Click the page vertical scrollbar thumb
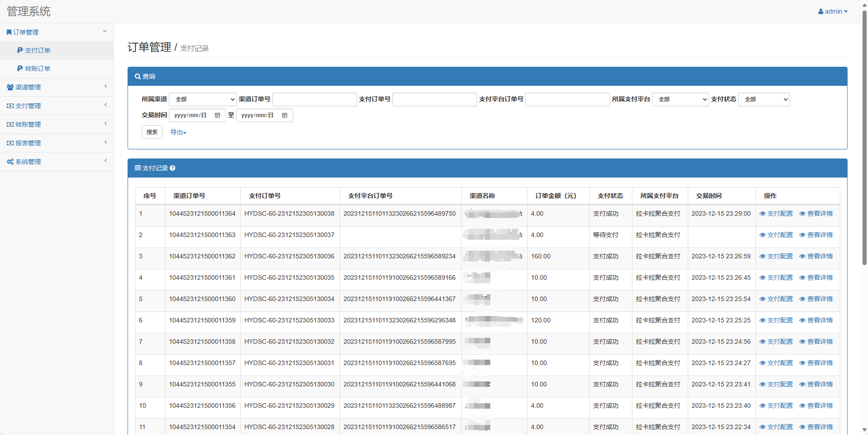The width and height of the screenshot is (868, 435). tap(864, 138)
